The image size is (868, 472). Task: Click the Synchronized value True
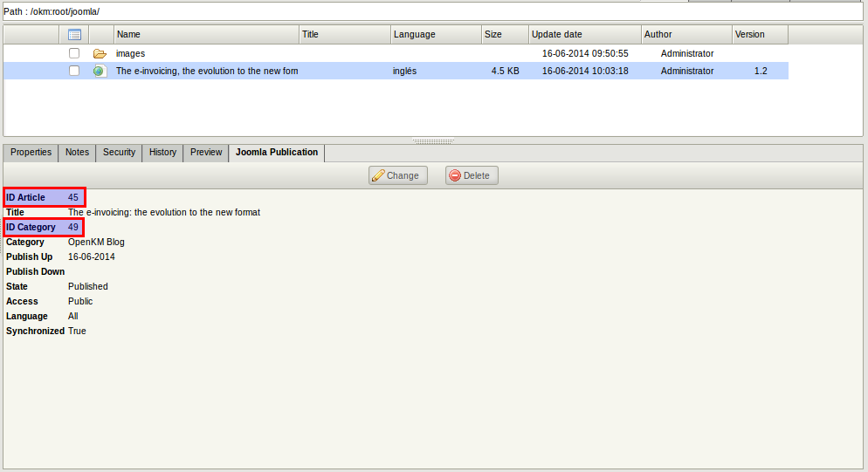[77, 332]
